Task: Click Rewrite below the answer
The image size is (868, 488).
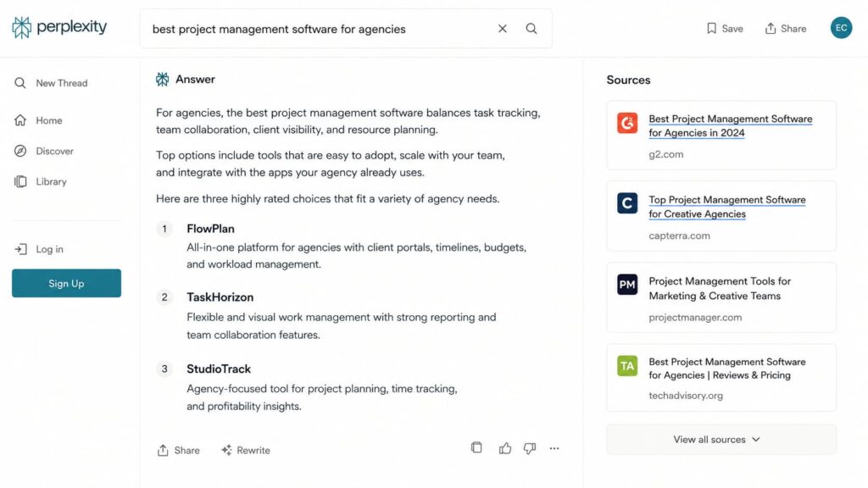Action: (246, 451)
